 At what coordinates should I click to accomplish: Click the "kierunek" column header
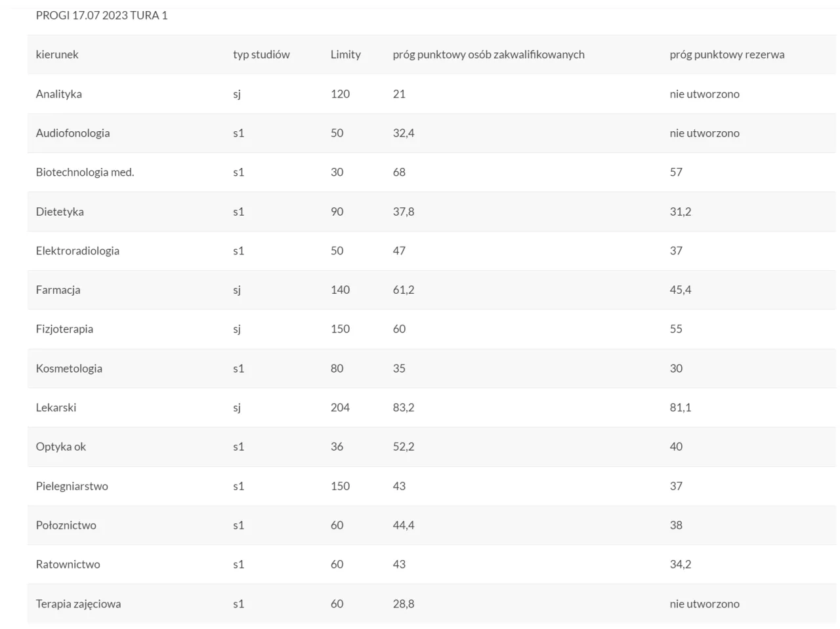(x=57, y=54)
